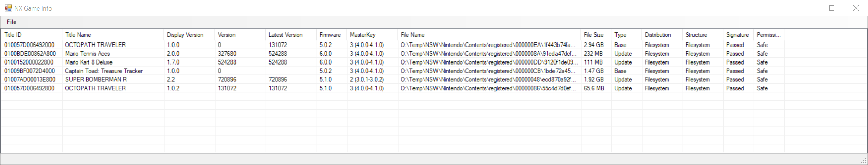Select Title ID 01007AD00013E800
This screenshot has width=868, height=165.
(30, 79)
